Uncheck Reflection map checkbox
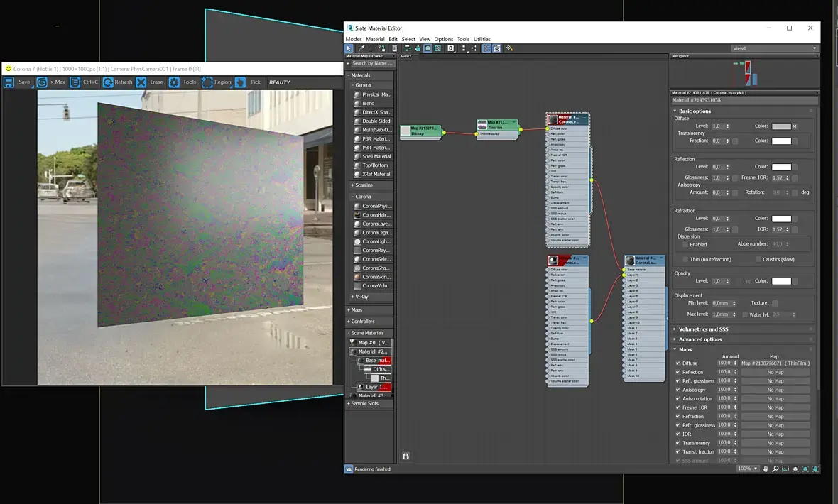Viewport: 838px width, 504px height. 678,372
